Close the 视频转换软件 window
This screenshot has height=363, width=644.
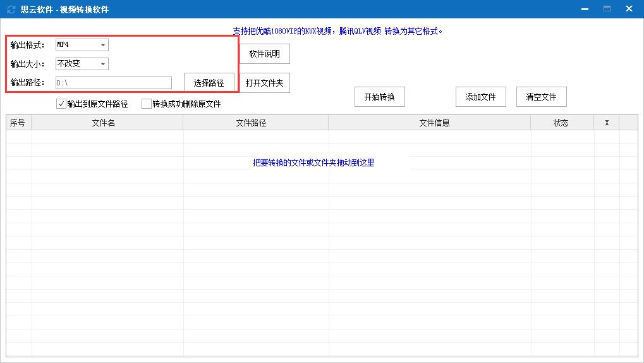(629, 9)
